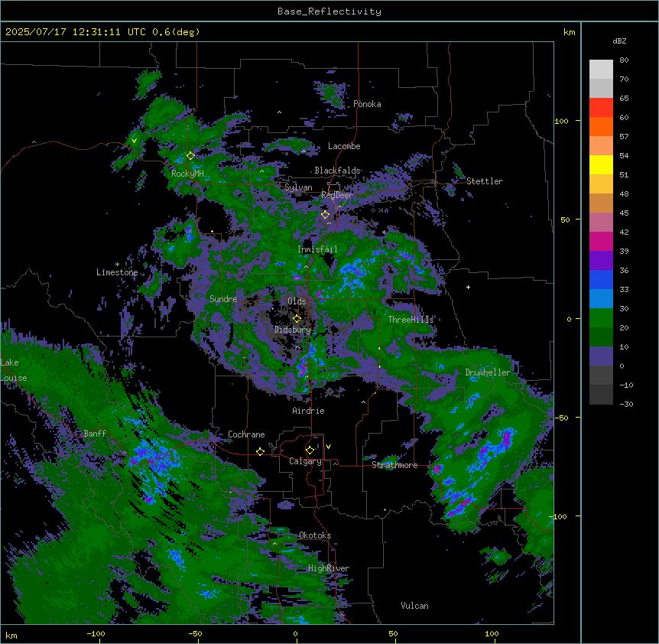Click the Vulcan town label
The height and width of the screenshot is (644, 659).
(x=414, y=606)
